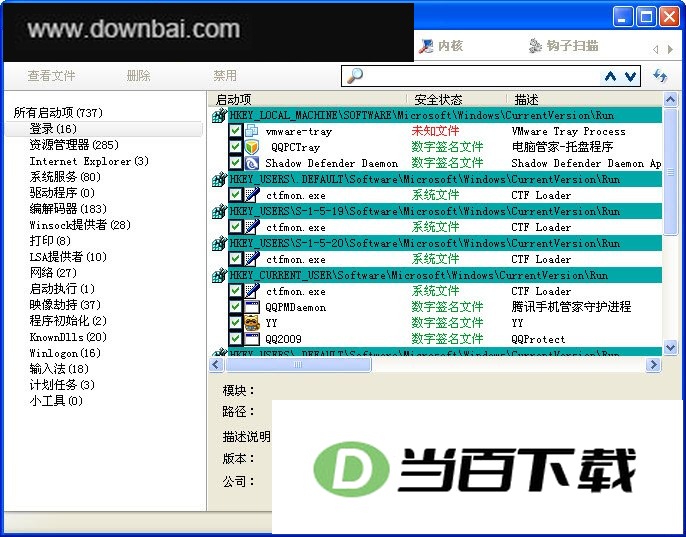
Task: Select 所有启动项 (737) in tree
Action: coord(58,113)
